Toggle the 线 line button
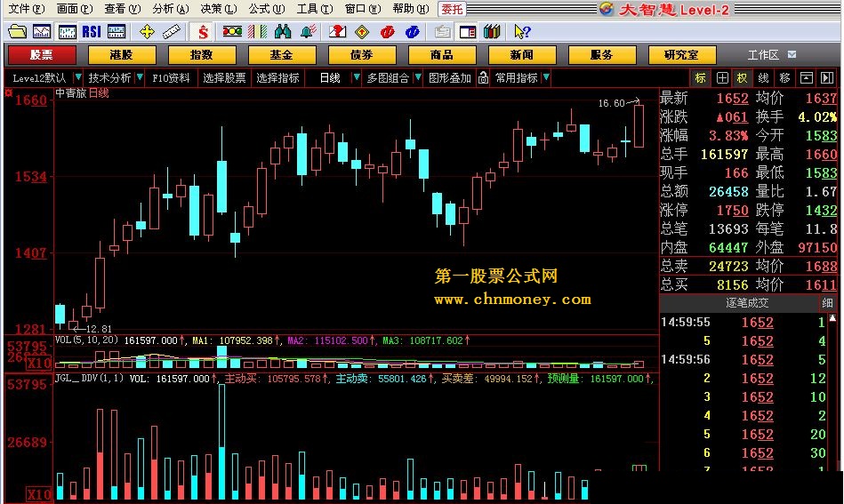Viewport: 844px width, 504px height. pyautogui.click(x=763, y=78)
